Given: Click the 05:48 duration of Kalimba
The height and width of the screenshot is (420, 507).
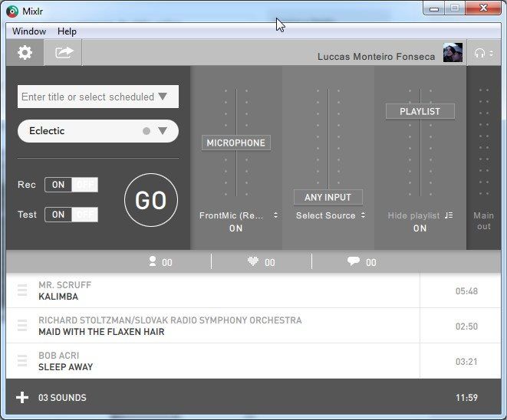Looking at the screenshot, I should tap(466, 291).
